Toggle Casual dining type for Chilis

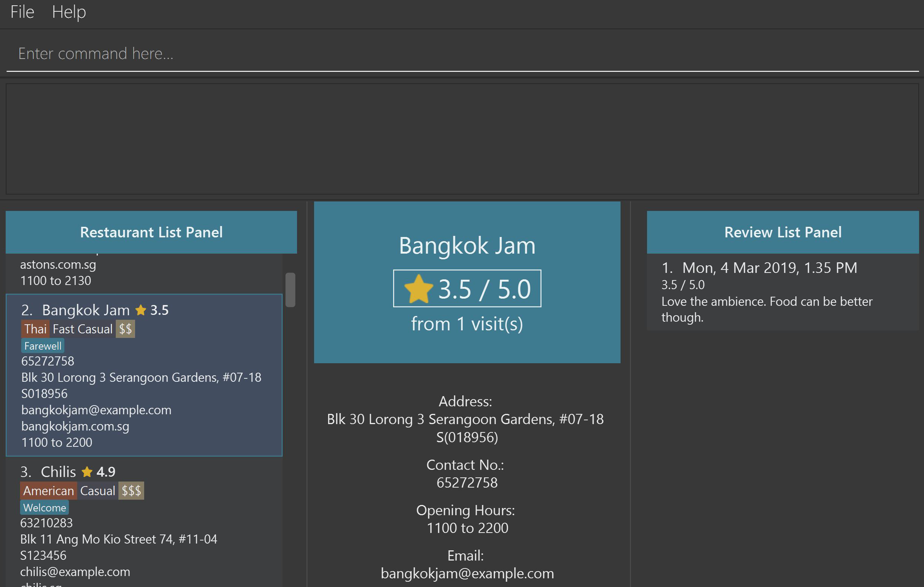point(98,490)
